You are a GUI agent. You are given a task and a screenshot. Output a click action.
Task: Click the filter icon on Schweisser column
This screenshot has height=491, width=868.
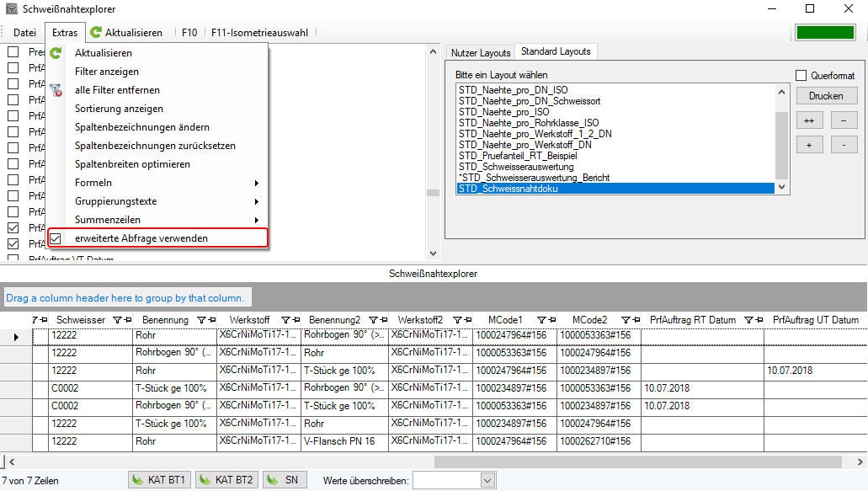[x=116, y=320]
